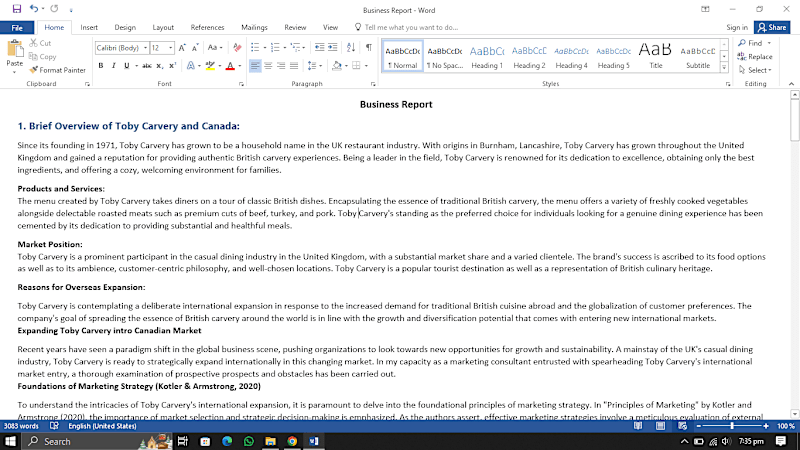Toggle superscript formatting
Viewport: 800px width, 450px height.
pyautogui.click(x=172, y=66)
